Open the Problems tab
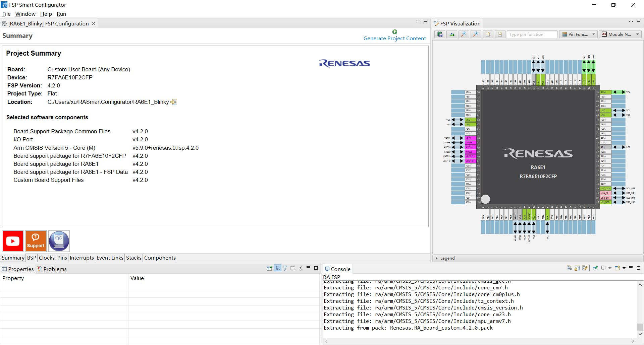The width and height of the screenshot is (644, 345). click(x=52, y=269)
